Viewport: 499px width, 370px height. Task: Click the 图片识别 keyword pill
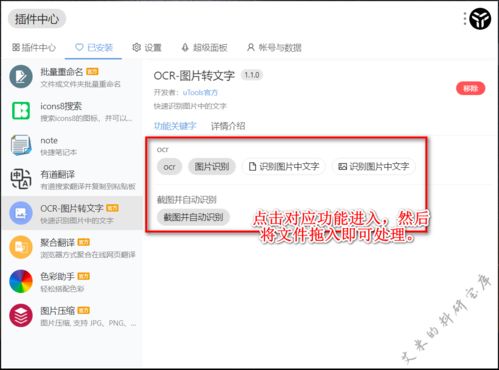pos(212,167)
